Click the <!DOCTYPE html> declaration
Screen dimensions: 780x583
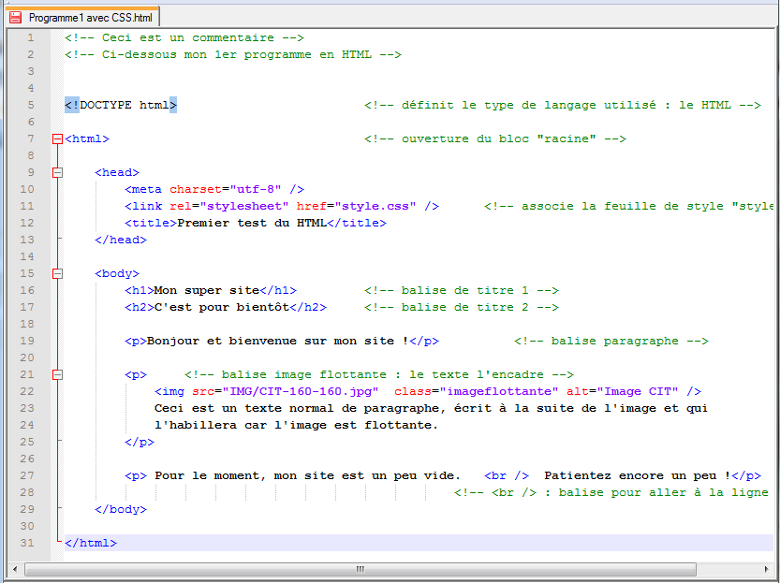(121, 105)
